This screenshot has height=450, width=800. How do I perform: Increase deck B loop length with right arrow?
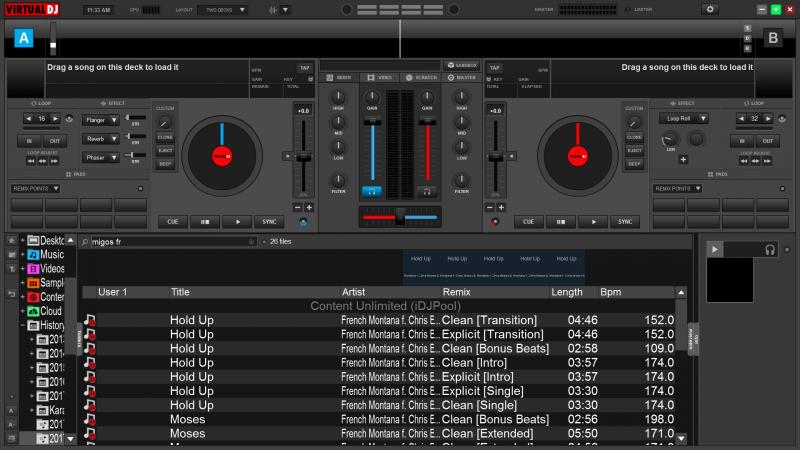[x=768, y=118]
